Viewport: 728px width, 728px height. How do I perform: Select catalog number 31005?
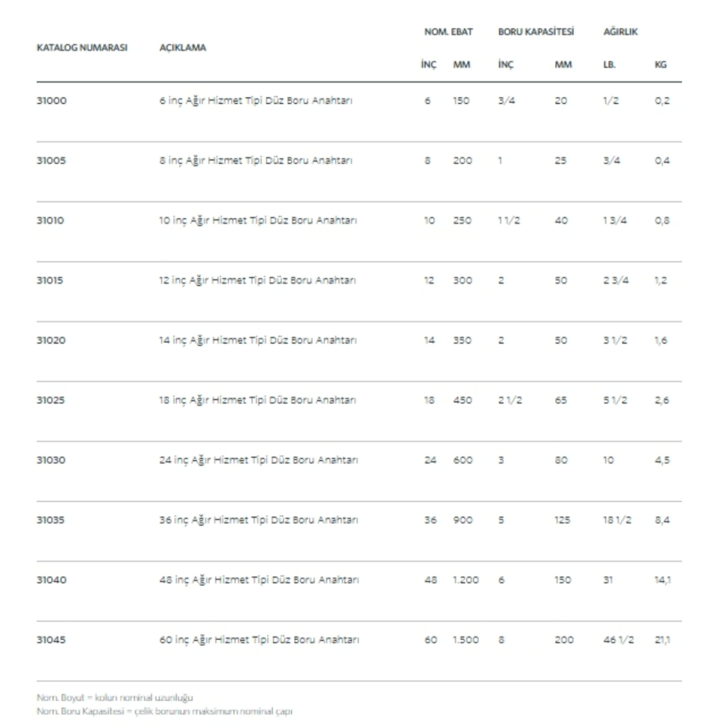click(52, 161)
